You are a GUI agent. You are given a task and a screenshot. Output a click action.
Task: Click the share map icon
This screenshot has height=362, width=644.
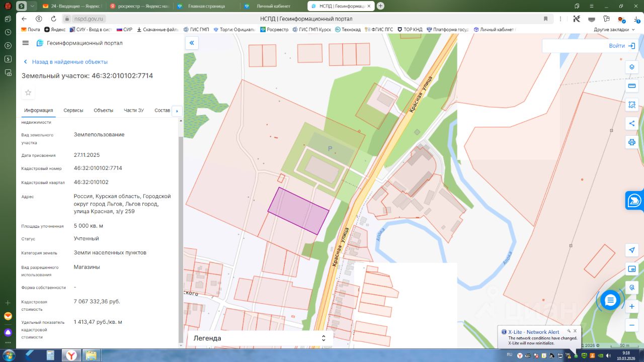click(632, 124)
